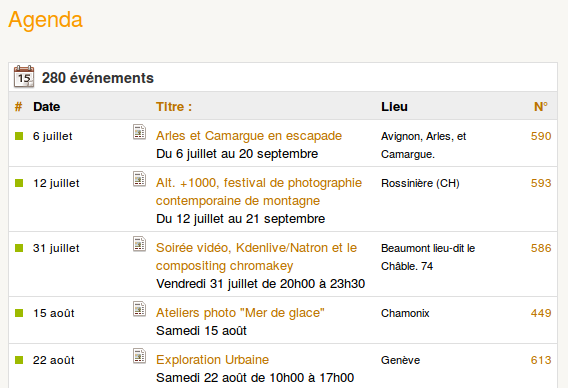Select document icon for Soirée vidéo event
The width and height of the screenshot is (568, 388).
(139, 244)
